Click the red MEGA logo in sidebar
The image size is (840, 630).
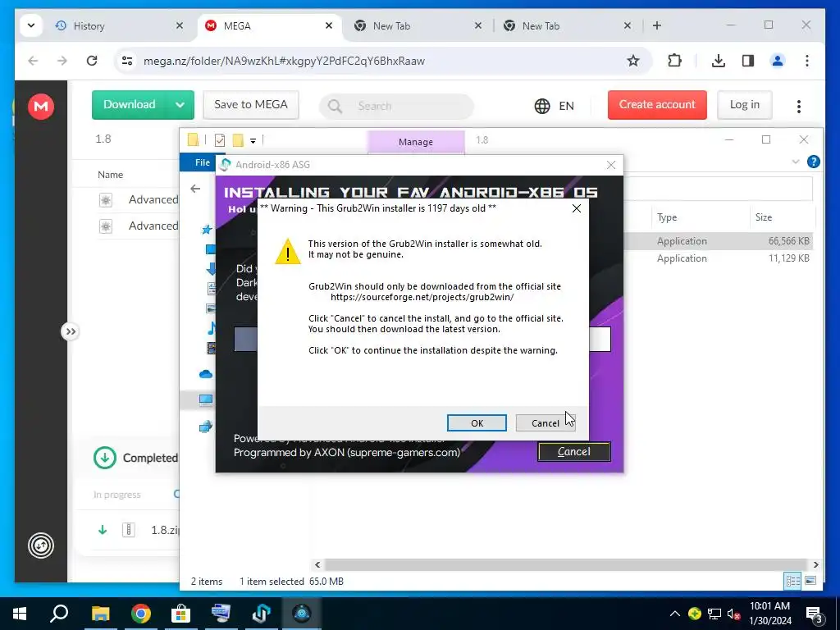pos(41,106)
